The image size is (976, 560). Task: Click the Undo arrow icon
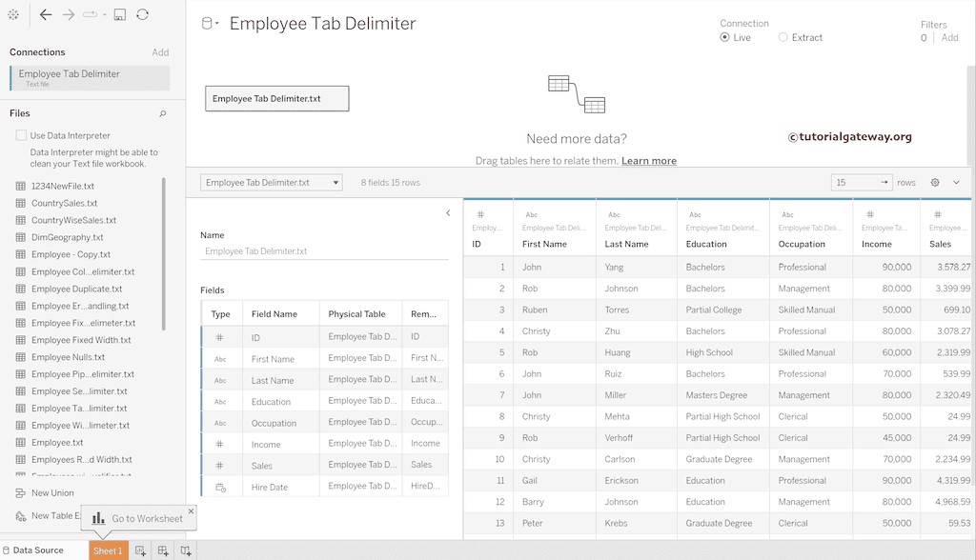click(x=46, y=14)
